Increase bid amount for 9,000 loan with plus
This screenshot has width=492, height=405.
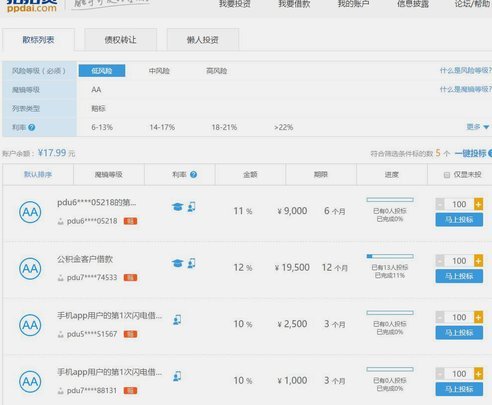pos(478,204)
